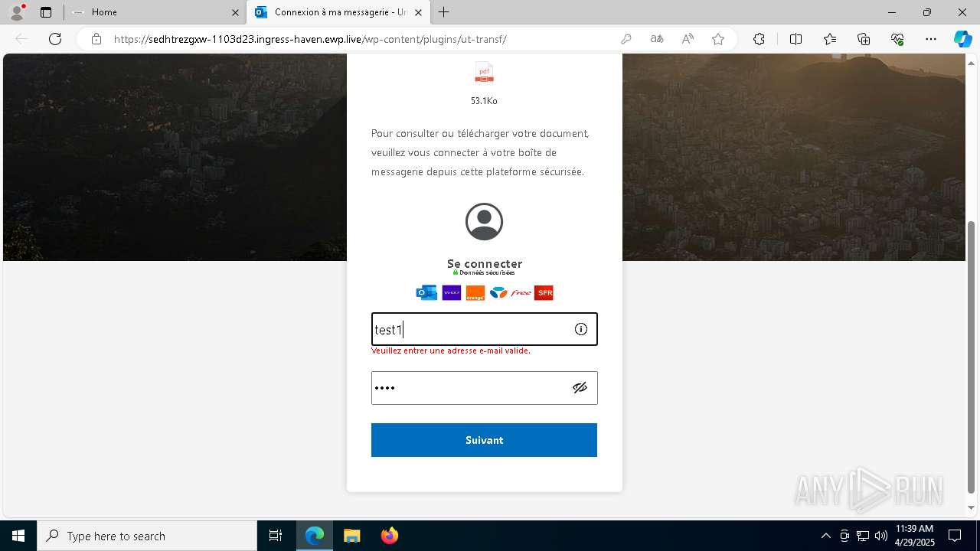
Task: Select the Orange provider logo
Action: point(475,292)
